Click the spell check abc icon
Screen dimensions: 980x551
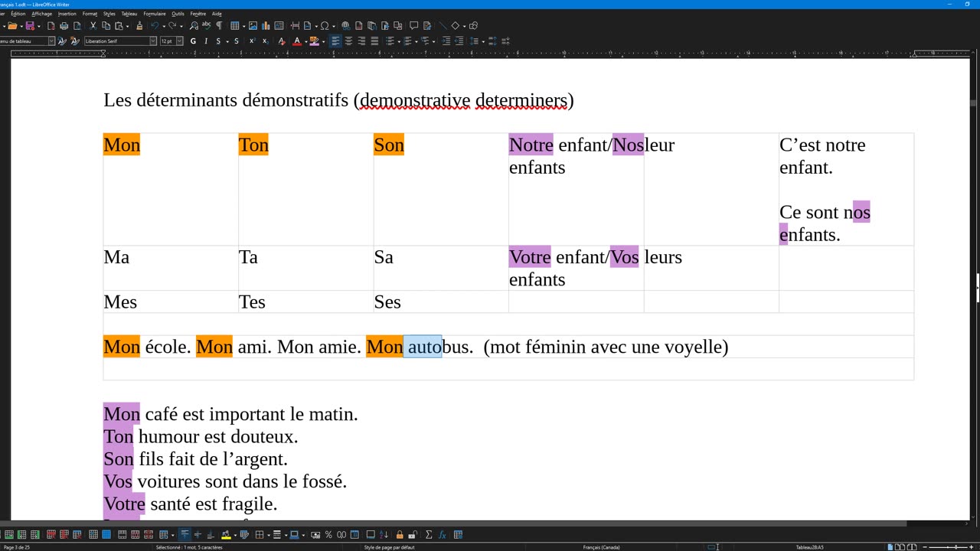point(206,25)
